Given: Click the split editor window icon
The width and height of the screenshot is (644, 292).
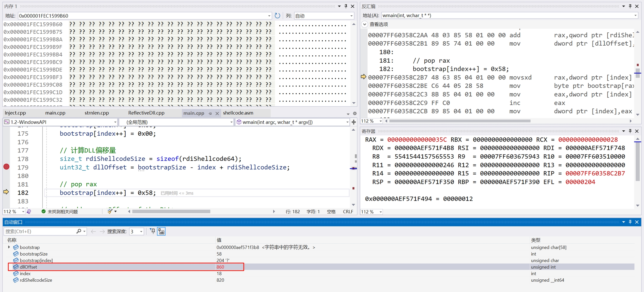Looking at the screenshot, I should (x=354, y=122).
